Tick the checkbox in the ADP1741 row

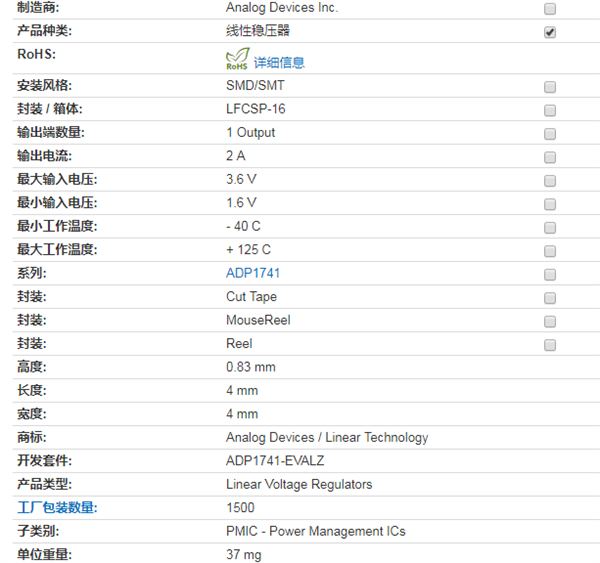point(550,274)
